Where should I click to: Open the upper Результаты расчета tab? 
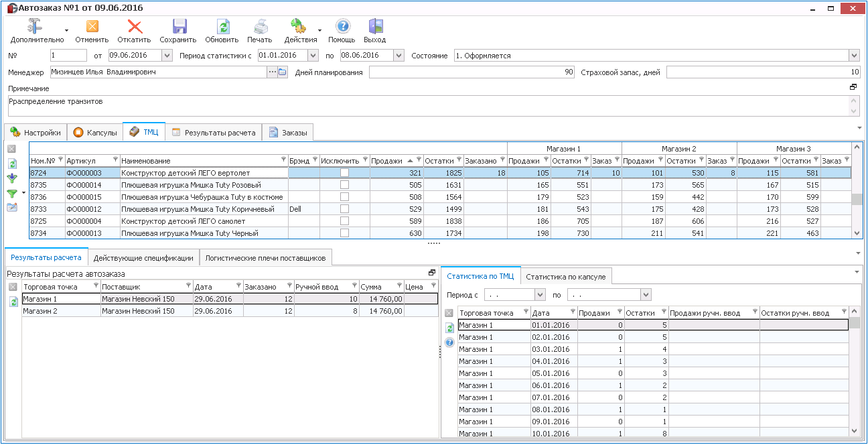pyautogui.click(x=213, y=133)
